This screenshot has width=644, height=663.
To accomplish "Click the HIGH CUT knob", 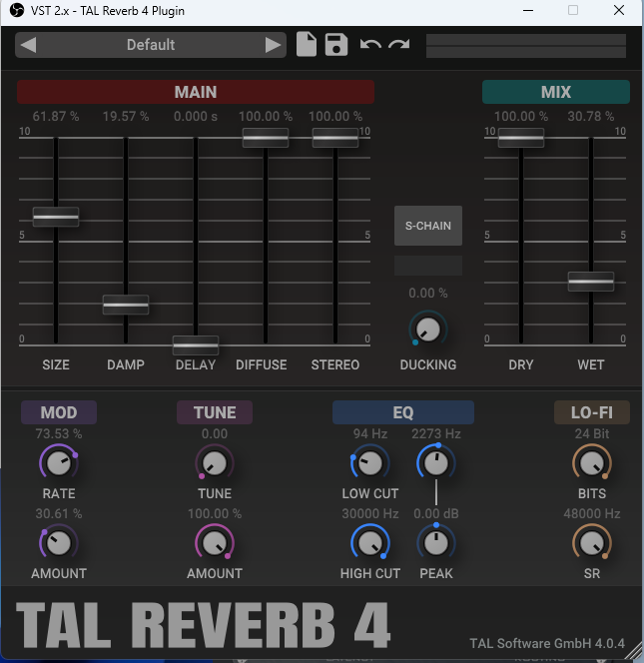I will point(370,542).
